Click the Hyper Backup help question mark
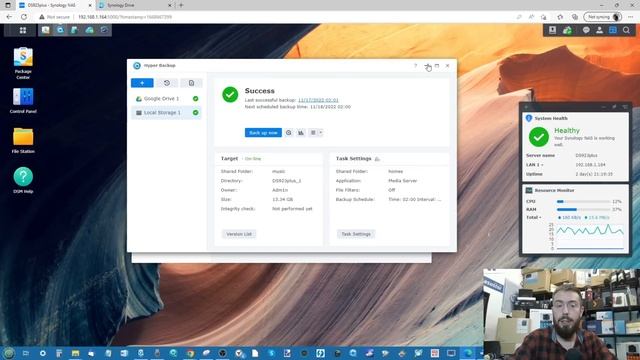640x360 pixels. [x=416, y=65]
